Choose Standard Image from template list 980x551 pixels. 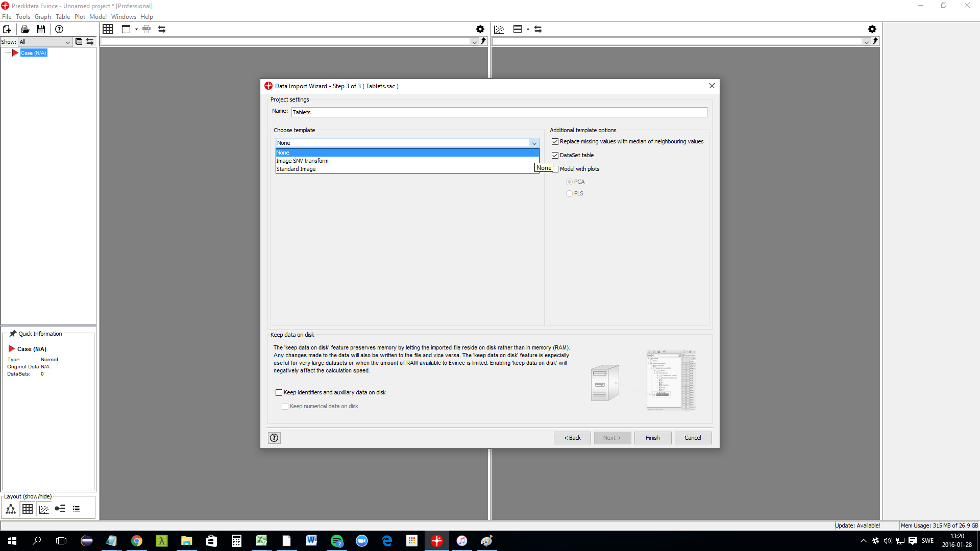[x=296, y=169]
